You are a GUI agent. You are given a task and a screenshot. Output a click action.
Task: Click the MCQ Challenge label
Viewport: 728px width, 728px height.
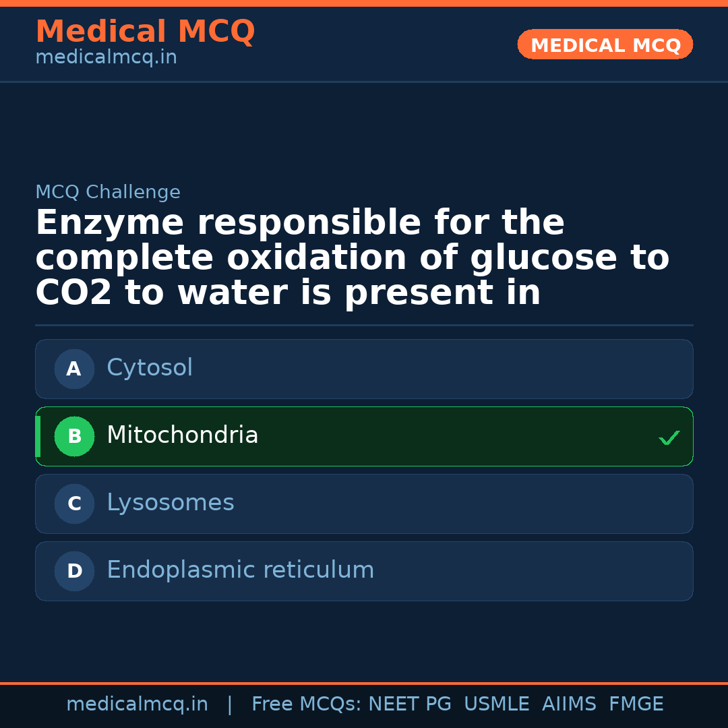(x=108, y=193)
